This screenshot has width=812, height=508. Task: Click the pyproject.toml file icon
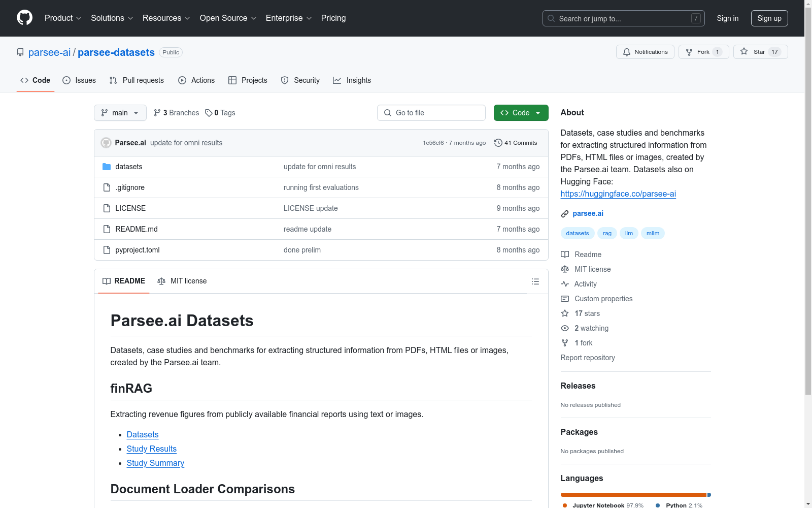tap(107, 250)
